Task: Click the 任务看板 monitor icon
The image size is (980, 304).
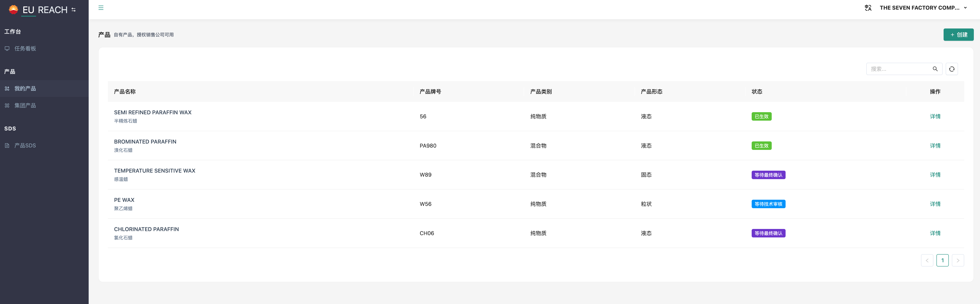Action: point(7,48)
